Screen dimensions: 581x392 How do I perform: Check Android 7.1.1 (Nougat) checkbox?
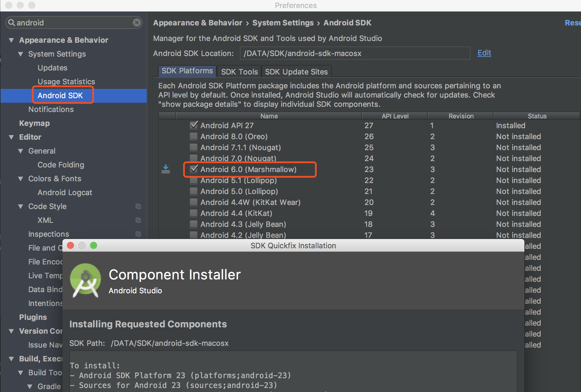pos(193,147)
